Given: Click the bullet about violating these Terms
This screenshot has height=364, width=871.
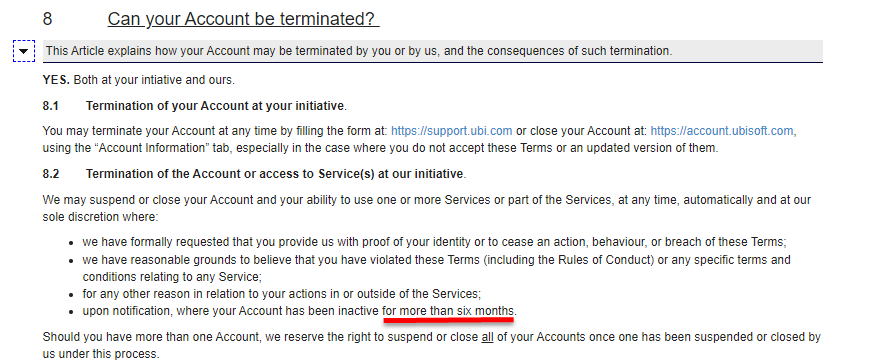Looking at the screenshot, I should pos(437,268).
